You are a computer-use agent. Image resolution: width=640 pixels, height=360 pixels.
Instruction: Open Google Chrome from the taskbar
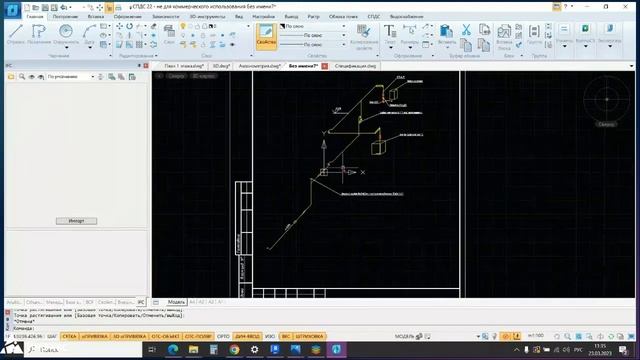pos(234,350)
